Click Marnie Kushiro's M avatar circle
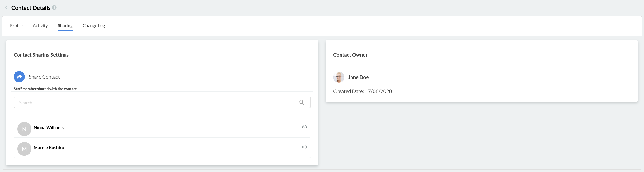 [x=24, y=149]
